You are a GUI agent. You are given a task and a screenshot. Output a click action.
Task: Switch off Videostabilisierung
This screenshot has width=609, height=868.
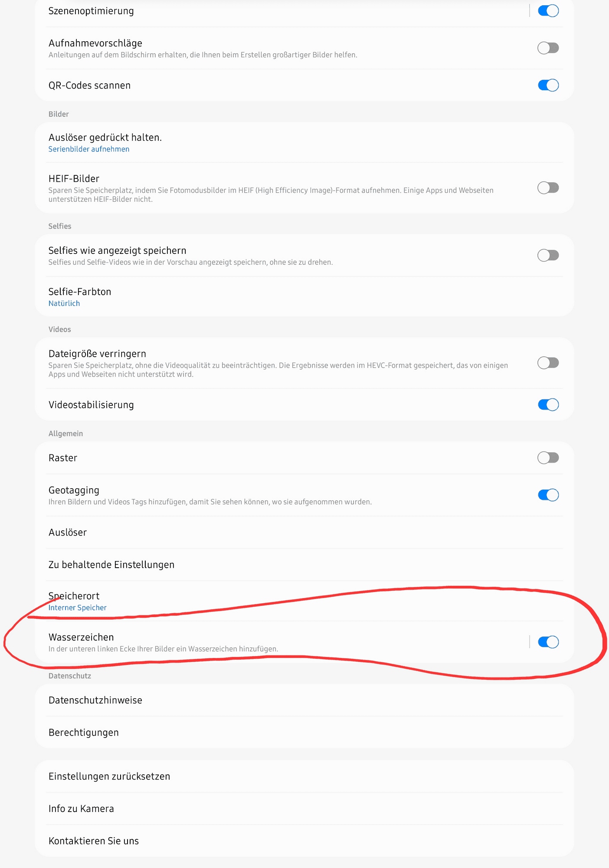548,404
